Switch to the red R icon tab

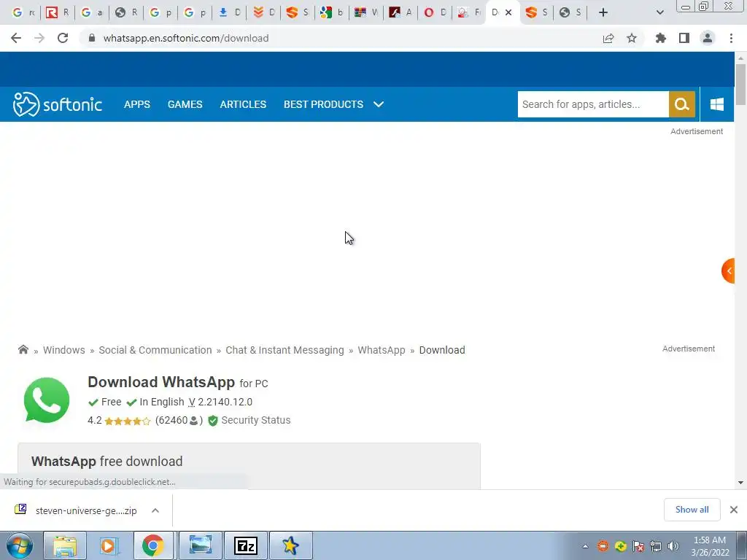[x=57, y=12]
